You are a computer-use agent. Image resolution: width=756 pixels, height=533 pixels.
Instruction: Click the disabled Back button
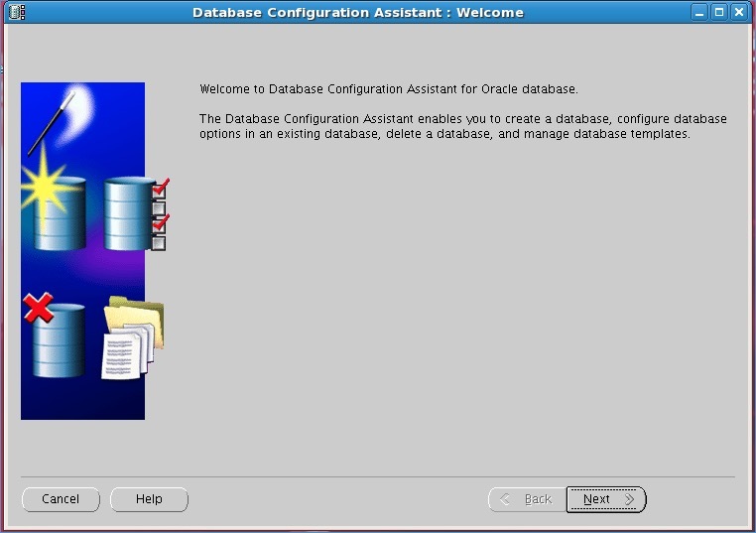[528, 499]
